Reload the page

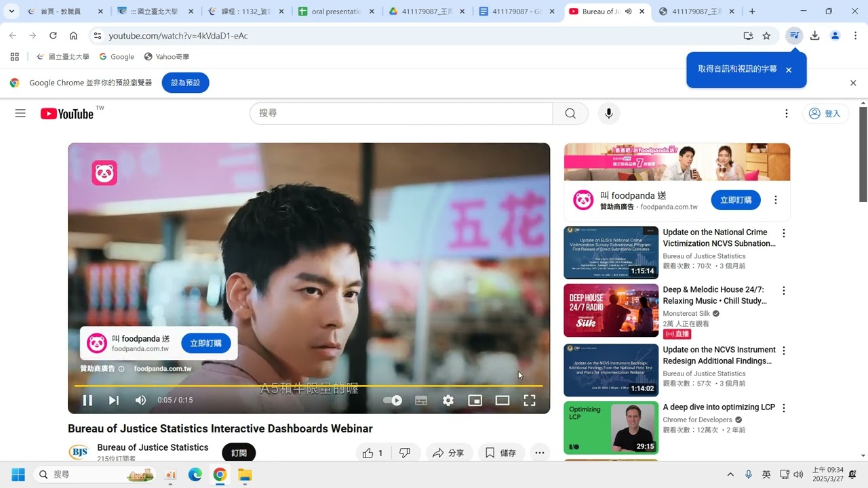53,36
